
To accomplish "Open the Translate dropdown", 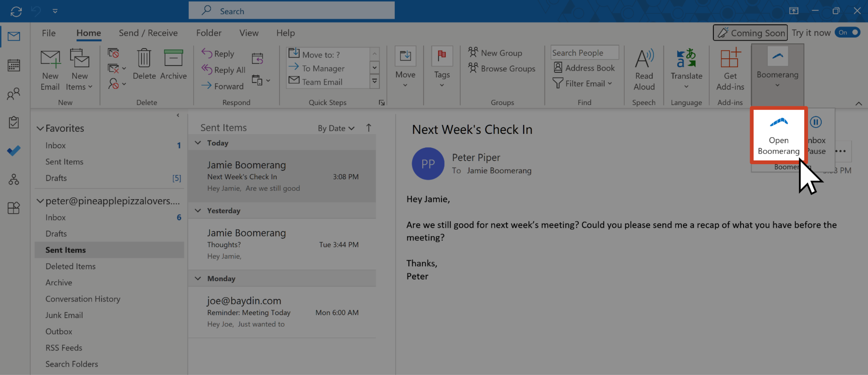I will 686,69.
